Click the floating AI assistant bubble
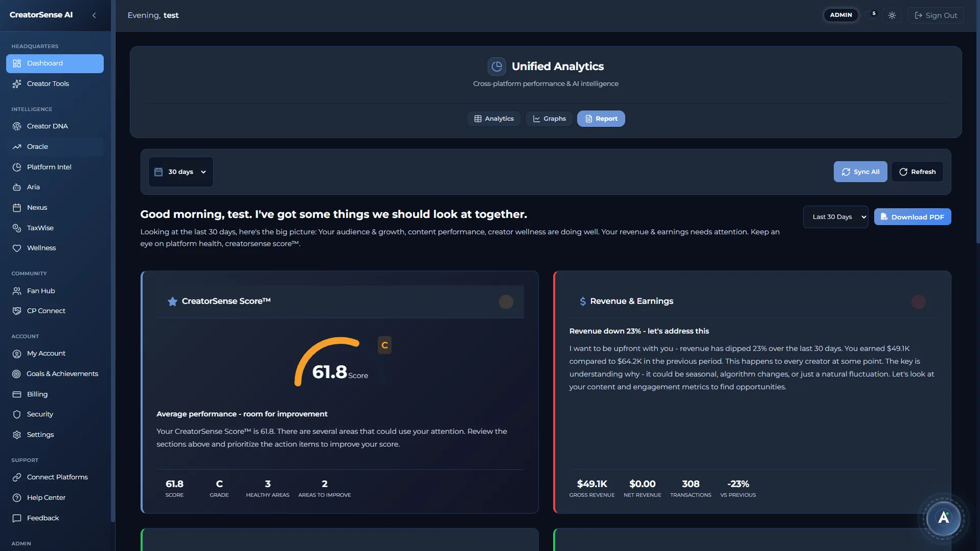The width and height of the screenshot is (980, 551). pos(944,518)
